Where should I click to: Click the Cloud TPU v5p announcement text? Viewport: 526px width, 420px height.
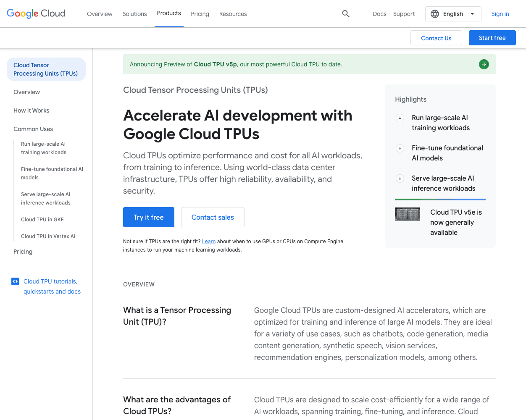pyautogui.click(x=236, y=64)
